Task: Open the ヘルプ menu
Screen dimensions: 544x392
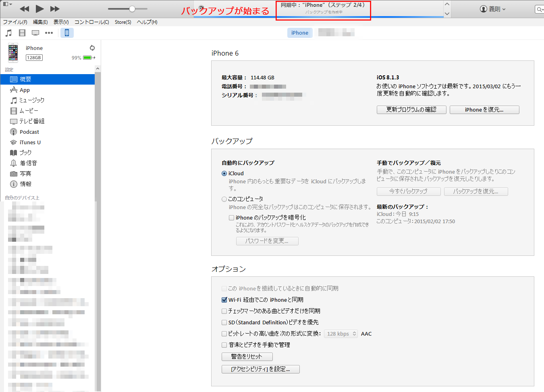Action: (x=147, y=22)
